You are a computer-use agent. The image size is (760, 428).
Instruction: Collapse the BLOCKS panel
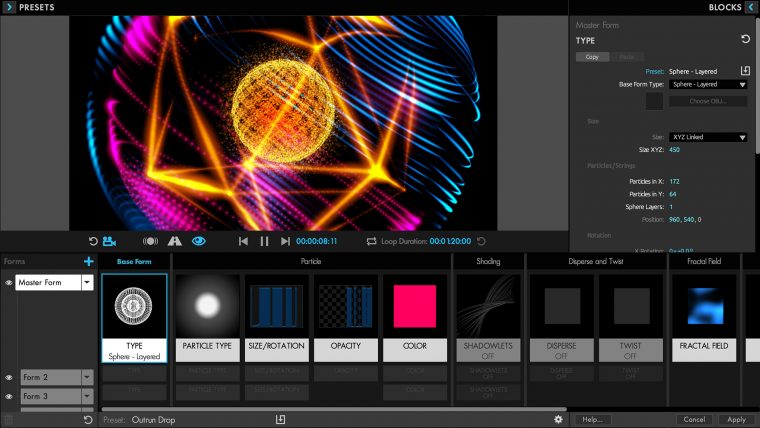[x=750, y=7]
